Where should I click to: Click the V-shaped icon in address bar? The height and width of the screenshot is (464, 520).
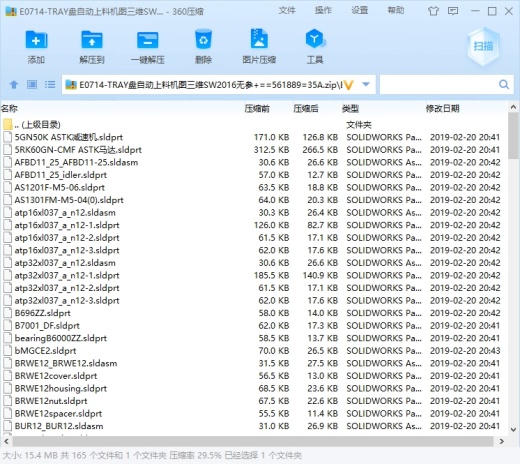(349, 85)
